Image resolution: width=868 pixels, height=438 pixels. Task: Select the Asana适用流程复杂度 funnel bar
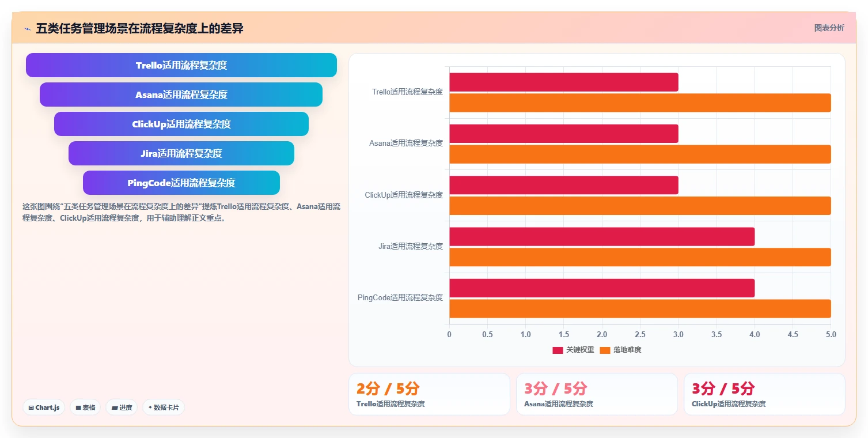181,95
